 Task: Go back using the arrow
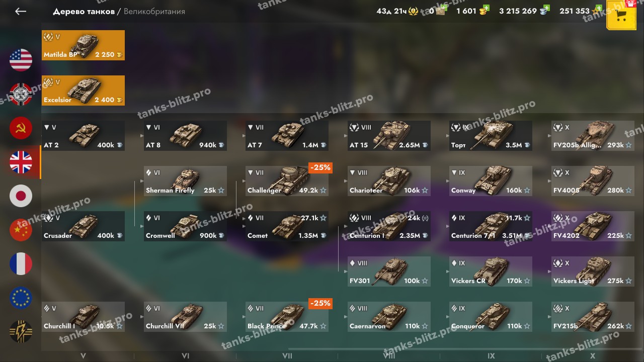click(21, 11)
